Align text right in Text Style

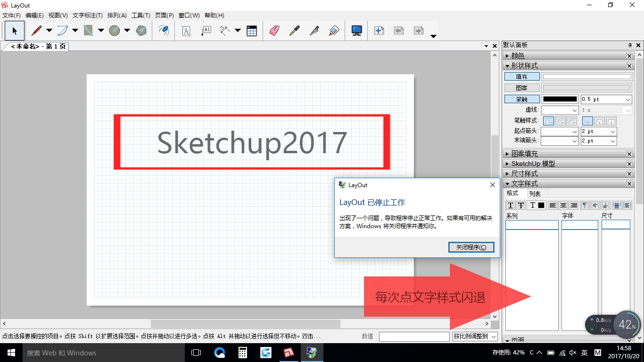coord(573,205)
